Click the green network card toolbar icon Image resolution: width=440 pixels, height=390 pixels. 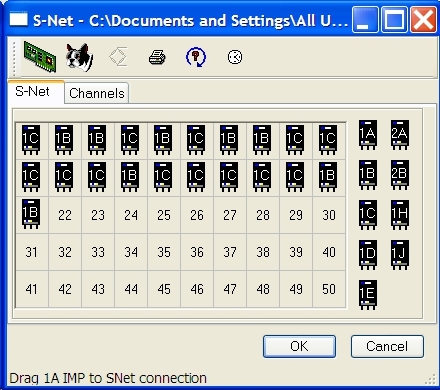40,56
